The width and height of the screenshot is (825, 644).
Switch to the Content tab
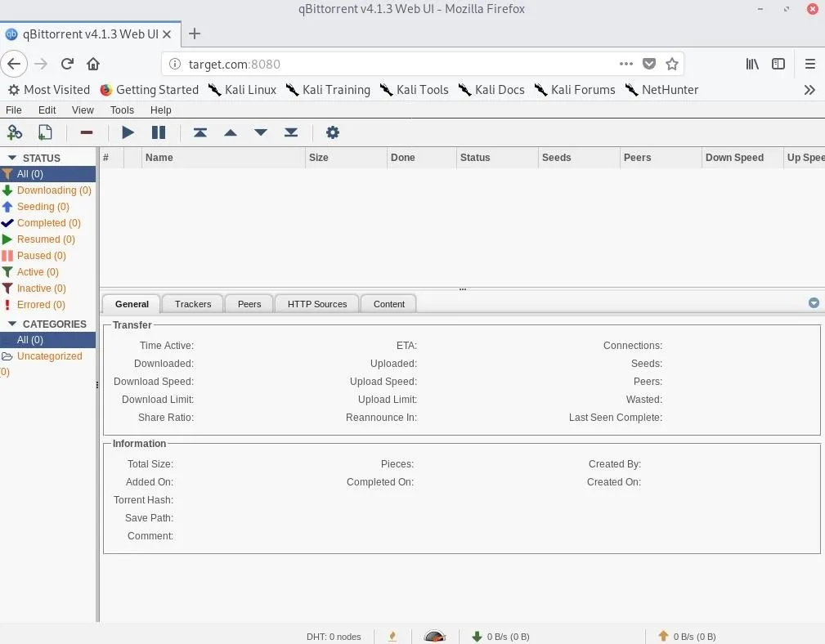(x=389, y=304)
